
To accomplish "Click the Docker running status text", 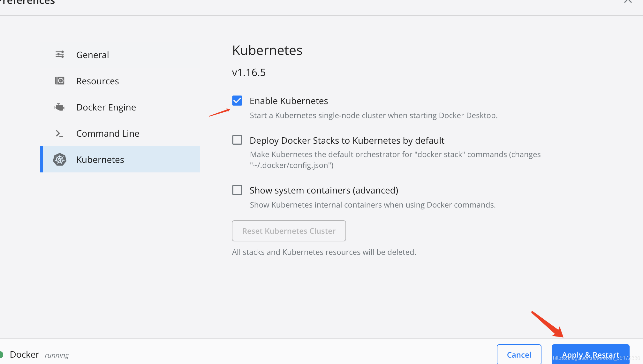I will [x=57, y=355].
